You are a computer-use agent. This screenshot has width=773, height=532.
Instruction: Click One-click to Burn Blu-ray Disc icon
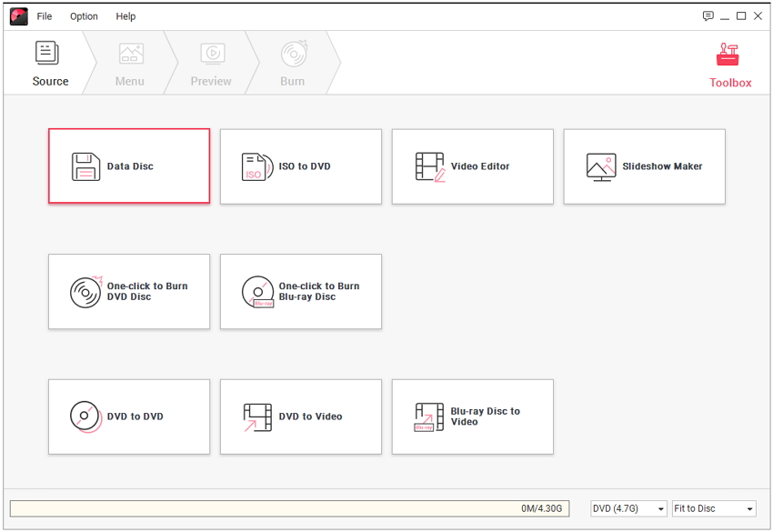click(257, 292)
